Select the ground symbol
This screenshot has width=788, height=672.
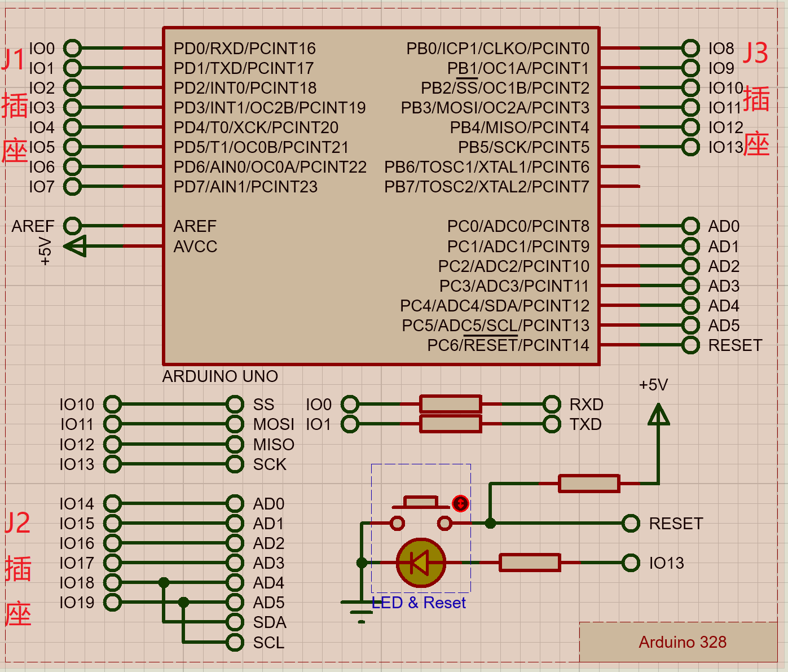(361, 612)
